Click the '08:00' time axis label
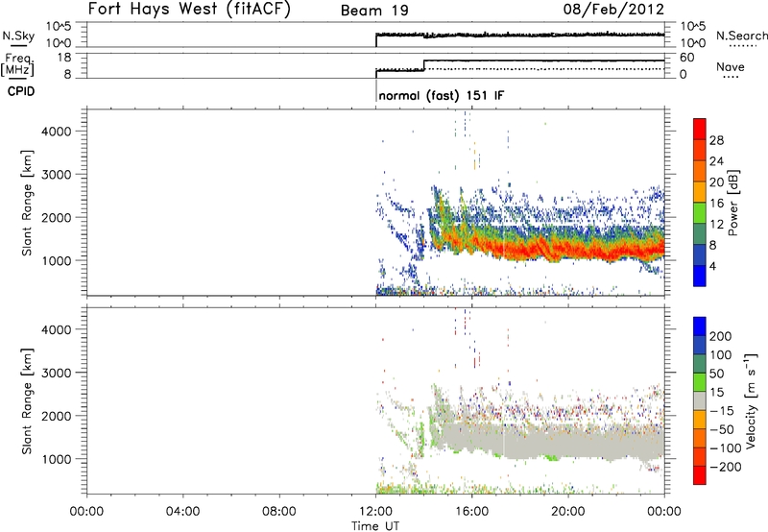The height and width of the screenshot is (532, 768). [x=279, y=512]
